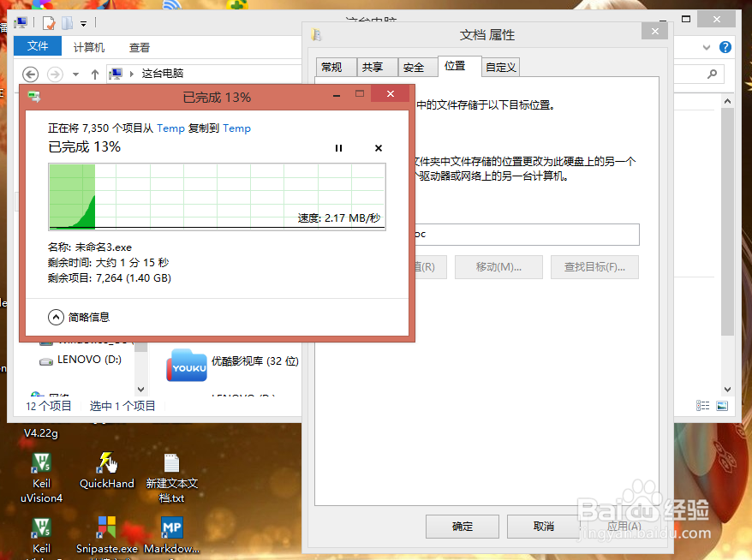The height and width of the screenshot is (560, 752).
Task: Click the 文档 属性 dialog folder icon
Action: coord(316,35)
